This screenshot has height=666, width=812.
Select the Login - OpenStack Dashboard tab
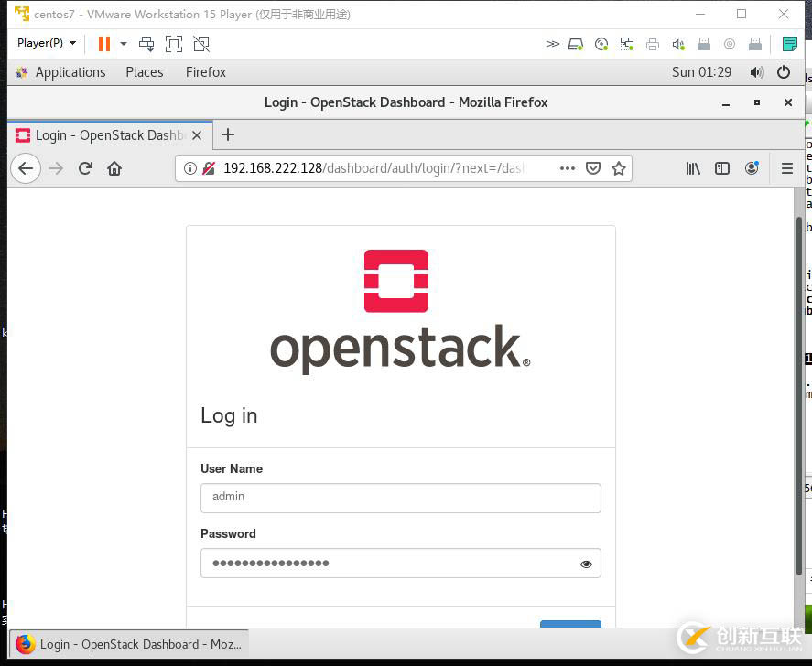(x=109, y=135)
